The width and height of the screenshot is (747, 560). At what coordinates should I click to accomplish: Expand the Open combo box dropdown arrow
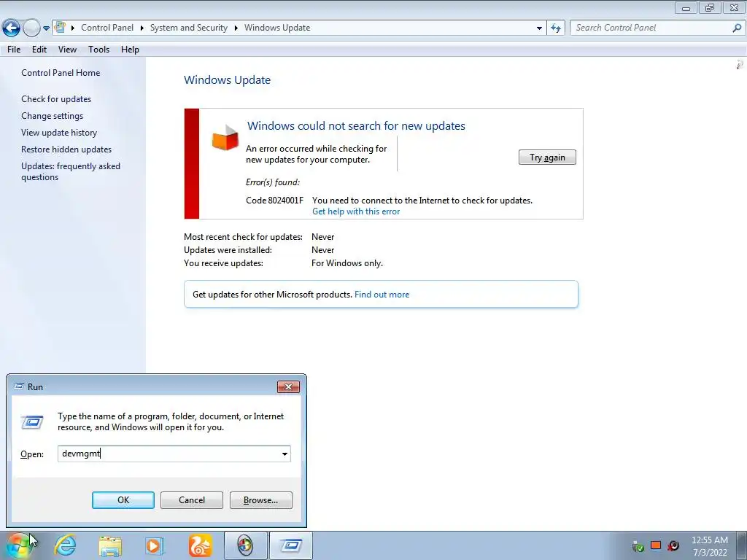[x=285, y=454]
